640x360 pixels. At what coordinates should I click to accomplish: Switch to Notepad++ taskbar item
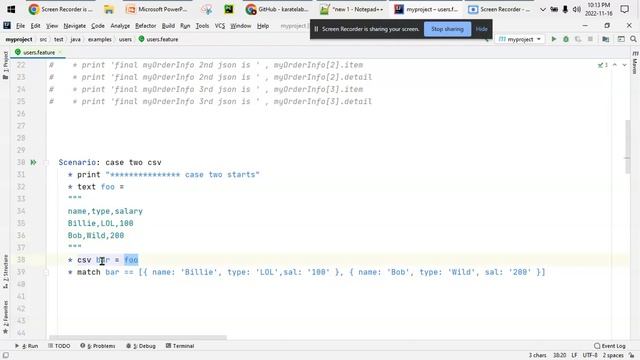tap(351, 9)
